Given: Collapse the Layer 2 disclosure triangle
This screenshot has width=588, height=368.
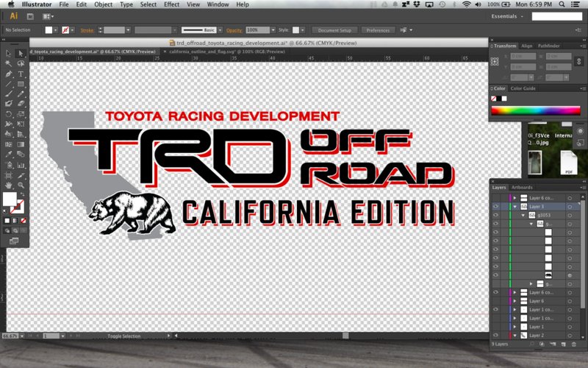Looking at the screenshot, I should pos(515,336).
